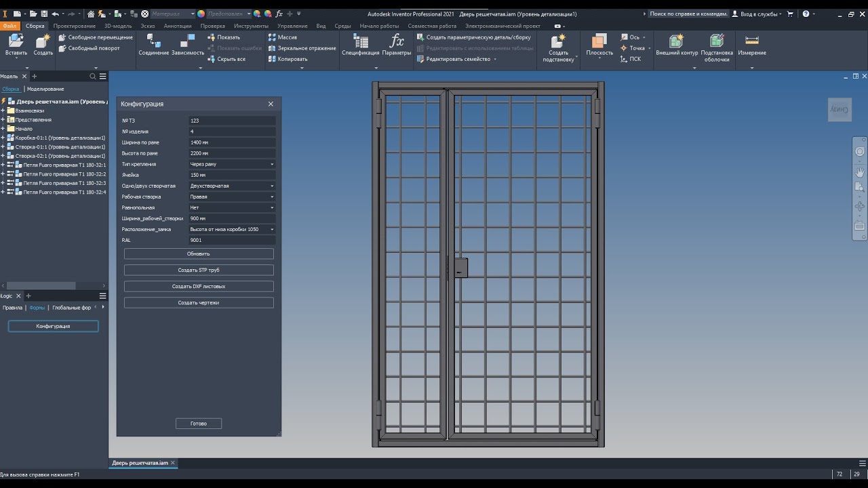Click the Ось axis tool
The image size is (868, 488).
coord(630,37)
